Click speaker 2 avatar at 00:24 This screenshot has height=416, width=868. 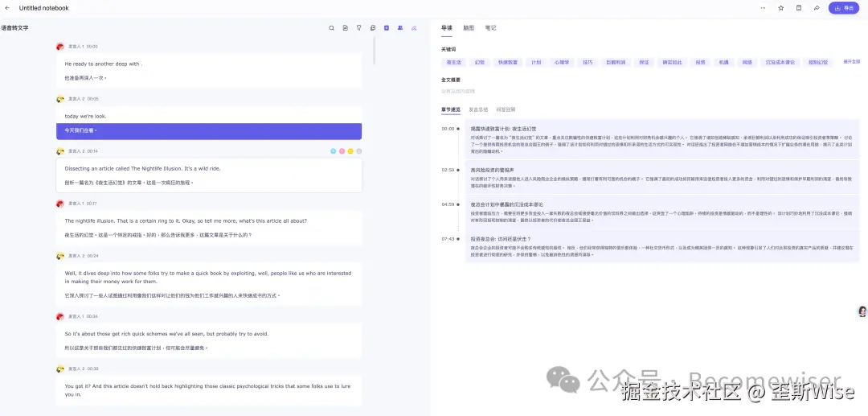60,256
